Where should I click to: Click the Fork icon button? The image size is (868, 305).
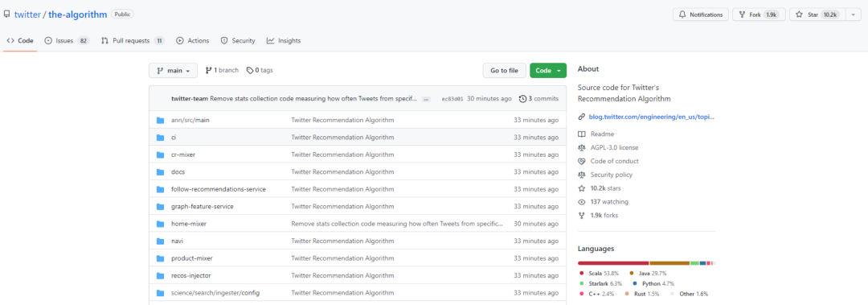coord(743,15)
